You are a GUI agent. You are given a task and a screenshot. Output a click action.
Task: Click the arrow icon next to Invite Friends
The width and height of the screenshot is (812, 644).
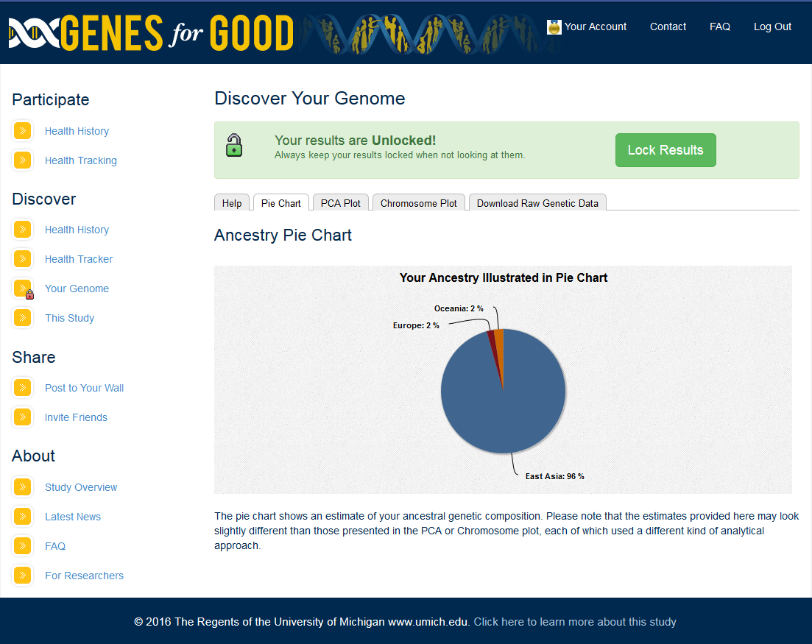click(x=23, y=417)
